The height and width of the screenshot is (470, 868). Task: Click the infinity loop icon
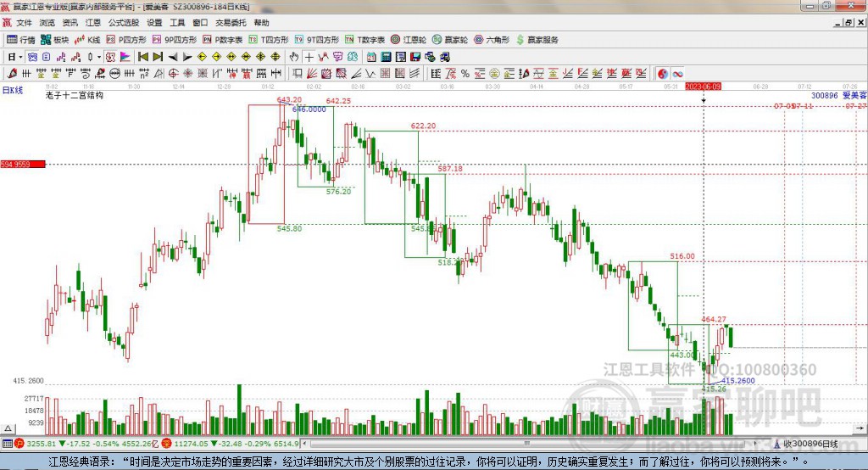click(677, 74)
